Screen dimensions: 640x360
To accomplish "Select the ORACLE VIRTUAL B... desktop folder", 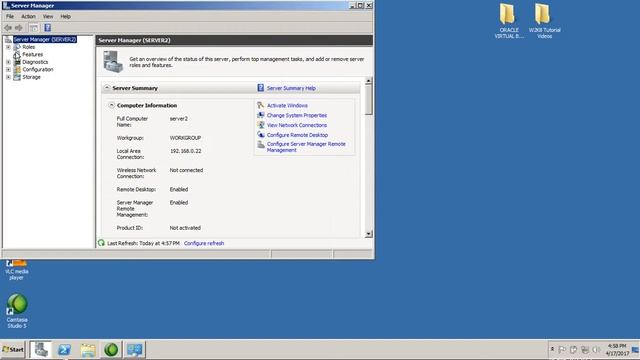I will (508, 21).
